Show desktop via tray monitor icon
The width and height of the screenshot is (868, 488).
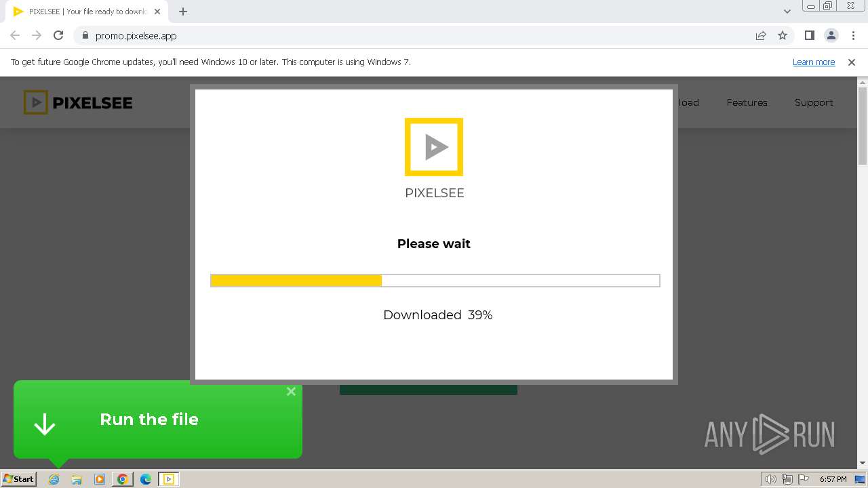coord(860,479)
